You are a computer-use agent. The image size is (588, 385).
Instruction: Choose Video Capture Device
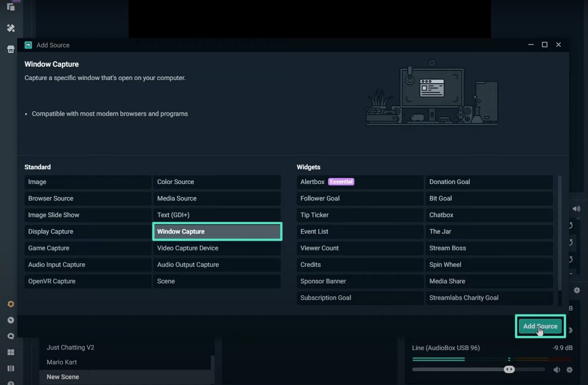coord(217,248)
